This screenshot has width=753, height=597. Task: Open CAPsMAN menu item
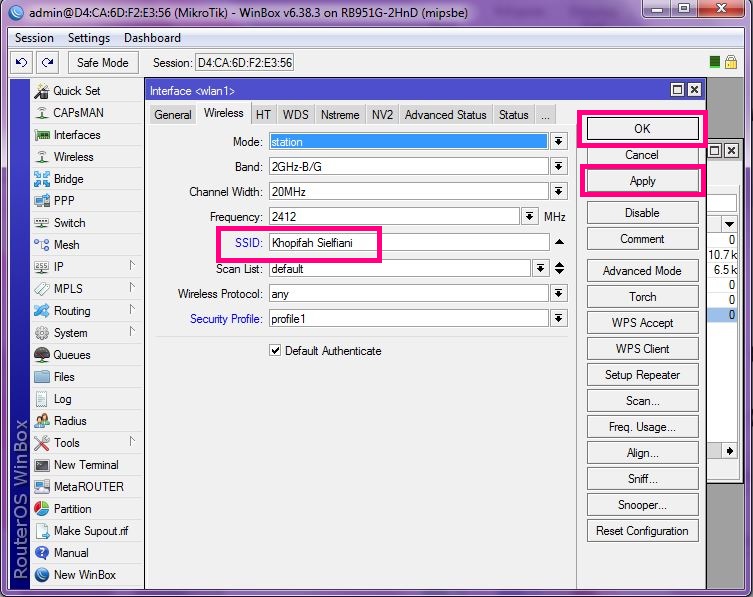[86, 113]
